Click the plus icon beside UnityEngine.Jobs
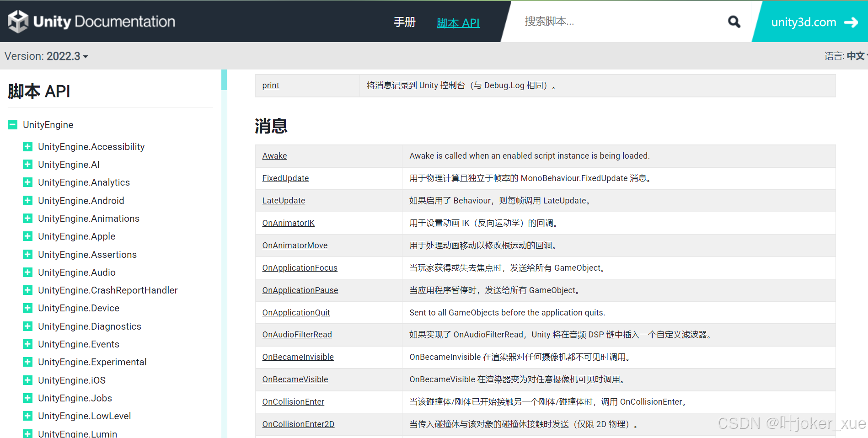Viewport: 868px width, 438px height. click(27, 398)
